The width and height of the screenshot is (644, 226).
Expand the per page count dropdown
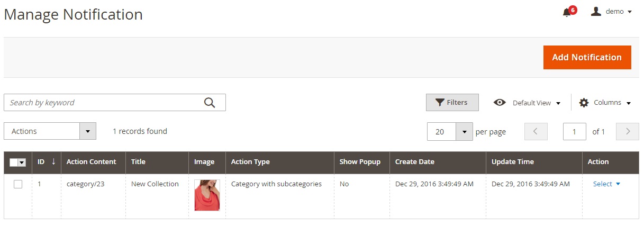464,132
